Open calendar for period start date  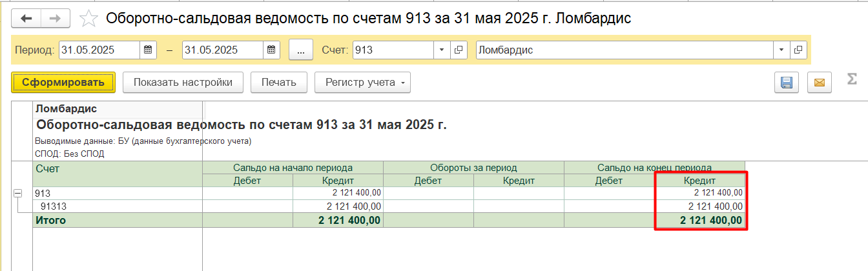[149, 50]
